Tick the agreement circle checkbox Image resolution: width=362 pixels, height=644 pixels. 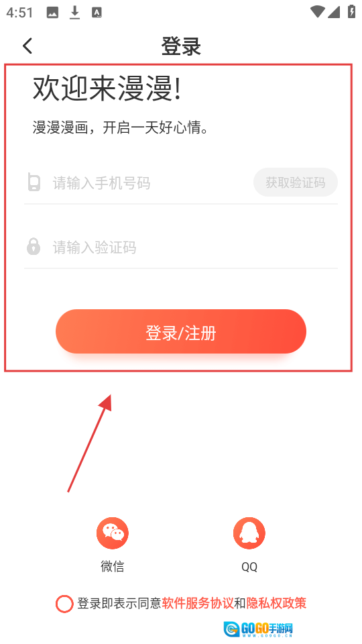[x=64, y=604]
